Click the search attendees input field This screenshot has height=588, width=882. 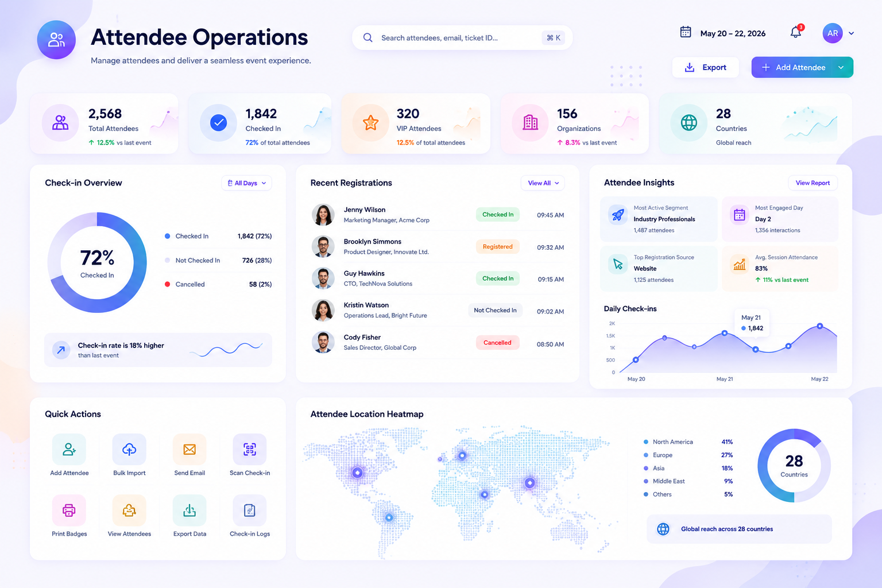(462, 38)
